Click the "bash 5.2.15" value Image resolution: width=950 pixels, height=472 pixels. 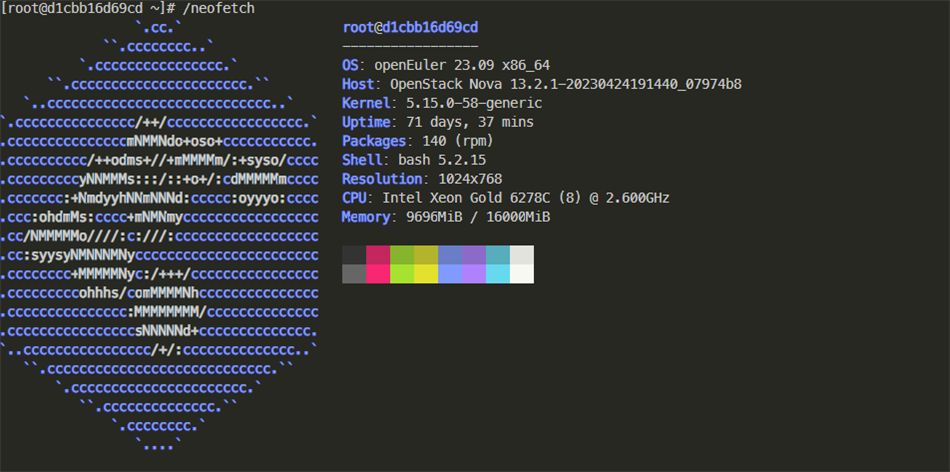tap(442, 160)
